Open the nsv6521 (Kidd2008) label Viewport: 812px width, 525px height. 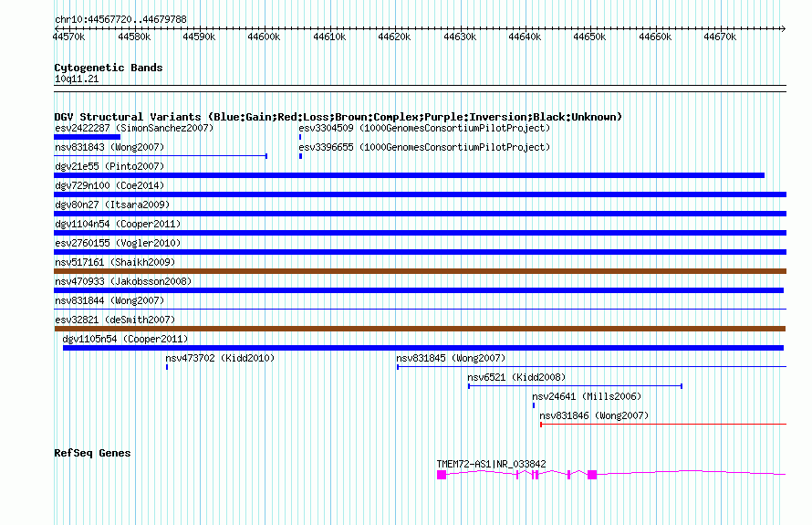point(516,377)
